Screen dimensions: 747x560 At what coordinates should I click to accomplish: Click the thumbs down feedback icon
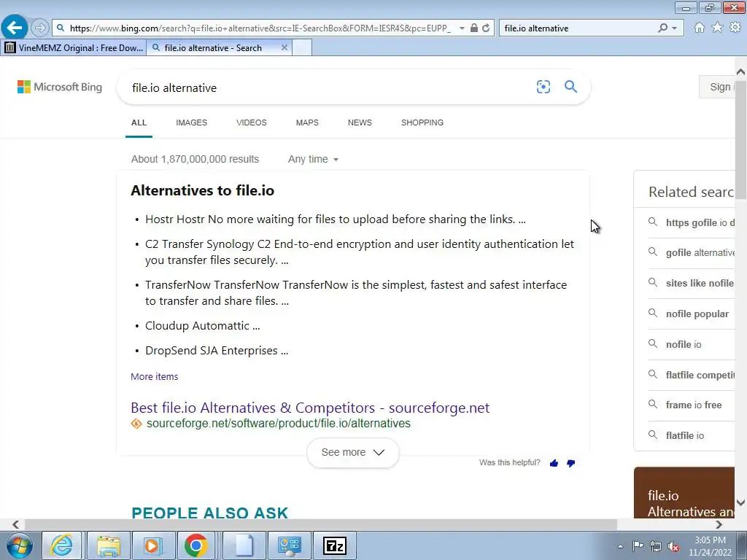point(570,463)
